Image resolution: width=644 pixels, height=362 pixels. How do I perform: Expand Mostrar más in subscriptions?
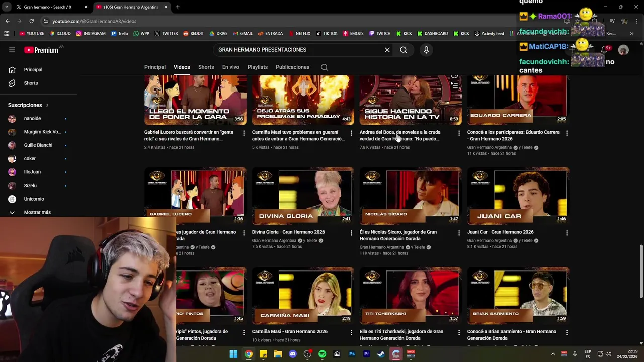[37, 212]
